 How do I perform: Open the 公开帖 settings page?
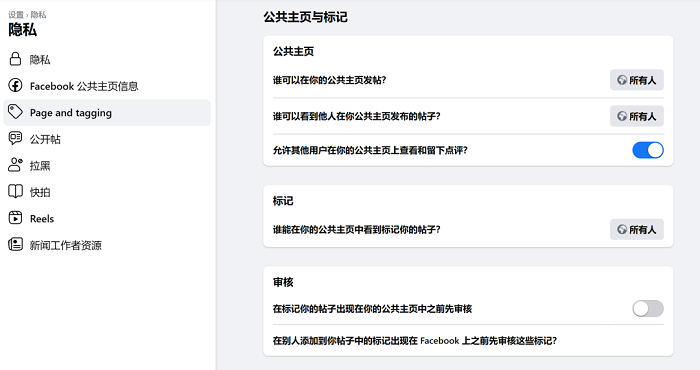pyautogui.click(x=107, y=139)
